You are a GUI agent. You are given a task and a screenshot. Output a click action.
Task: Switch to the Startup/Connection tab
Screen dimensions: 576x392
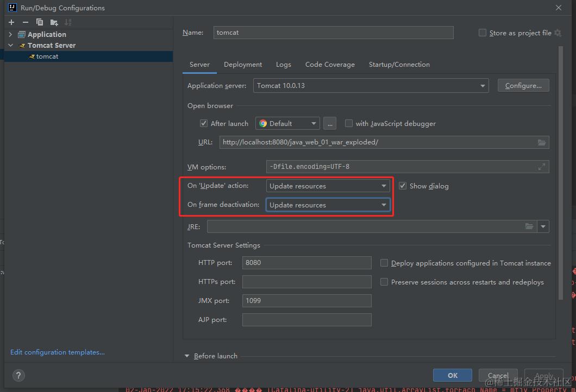[399, 65]
